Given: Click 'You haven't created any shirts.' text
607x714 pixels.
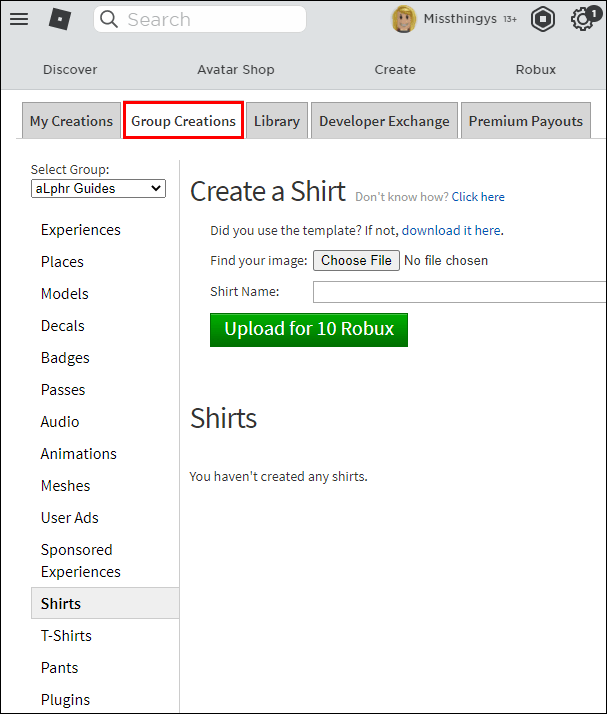Looking at the screenshot, I should click(x=278, y=476).
